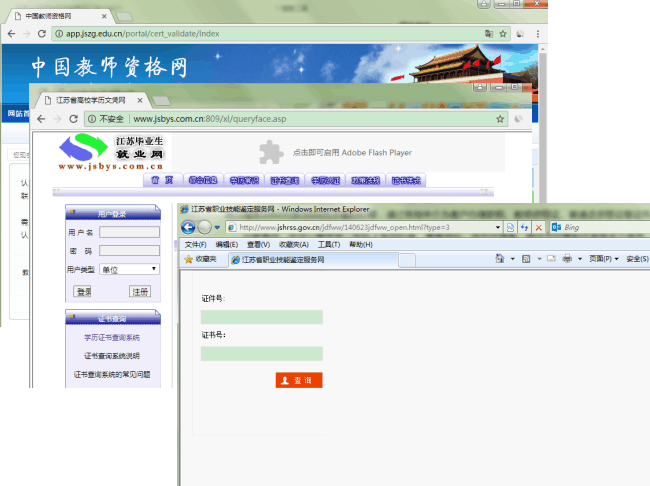Open the 工具(T) menu in IE
This screenshot has height=486, width=650.
coord(329,245)
